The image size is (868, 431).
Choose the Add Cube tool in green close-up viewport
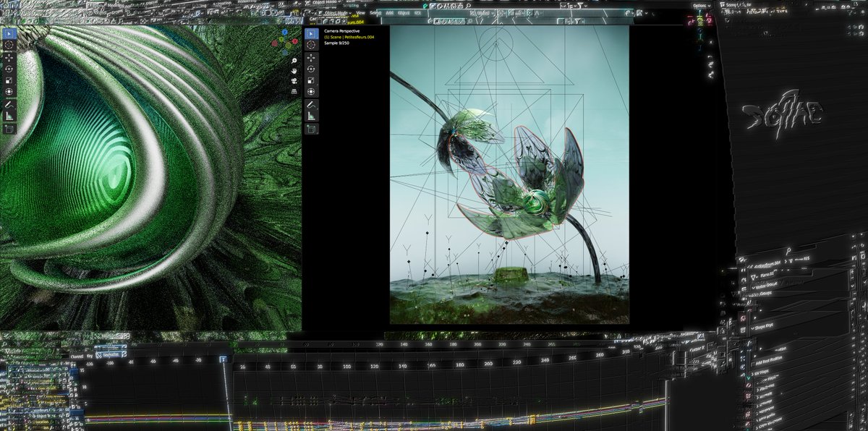(x=8, y=128)
